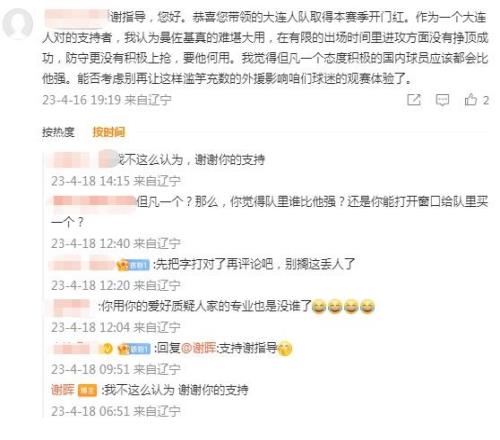Click the orange author badge next to 谢晖
The image size is (500, 440).
[87, 390]
